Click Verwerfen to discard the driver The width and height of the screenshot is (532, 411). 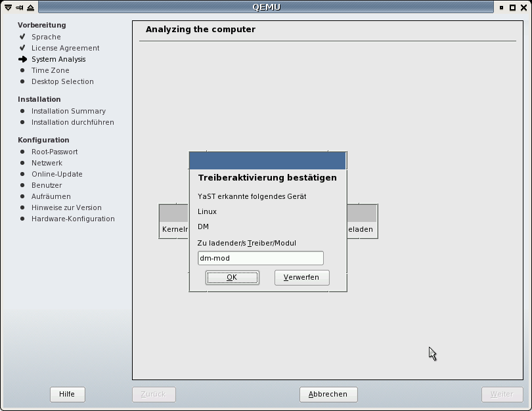click(301, 278)
